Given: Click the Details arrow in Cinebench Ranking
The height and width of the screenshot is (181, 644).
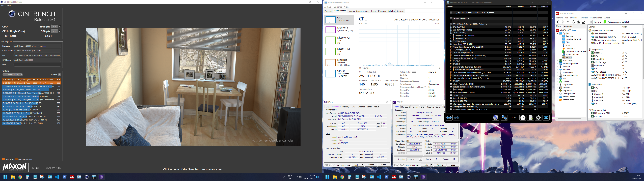Looking at the screenshot, I should (60, 75).
